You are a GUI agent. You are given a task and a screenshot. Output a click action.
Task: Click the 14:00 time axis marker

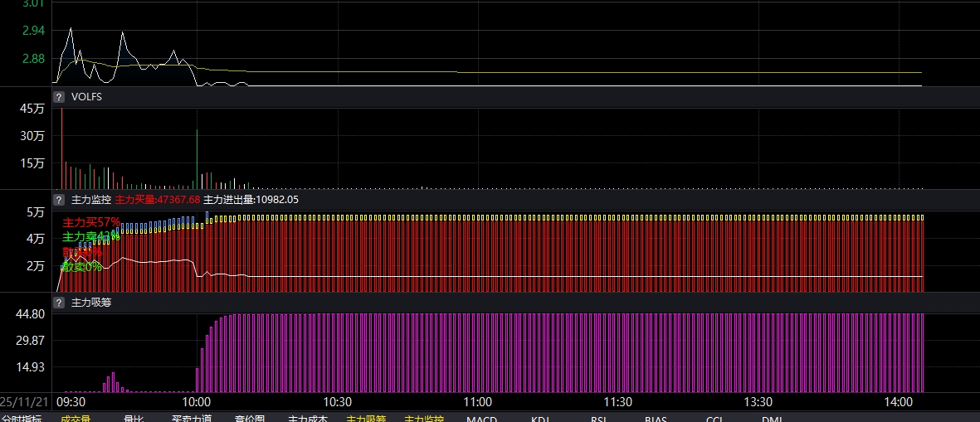point(899,403)
